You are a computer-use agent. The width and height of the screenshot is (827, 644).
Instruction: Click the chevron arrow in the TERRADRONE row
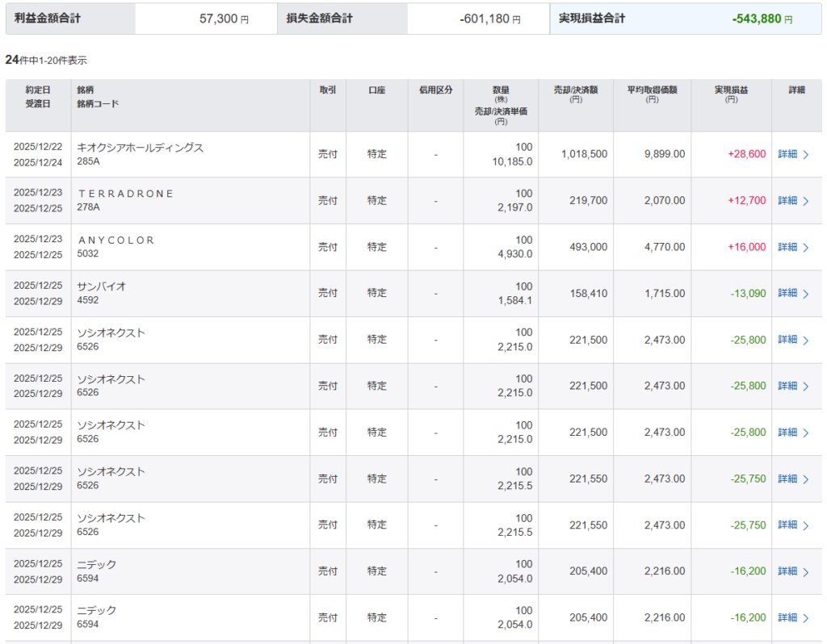805,201
